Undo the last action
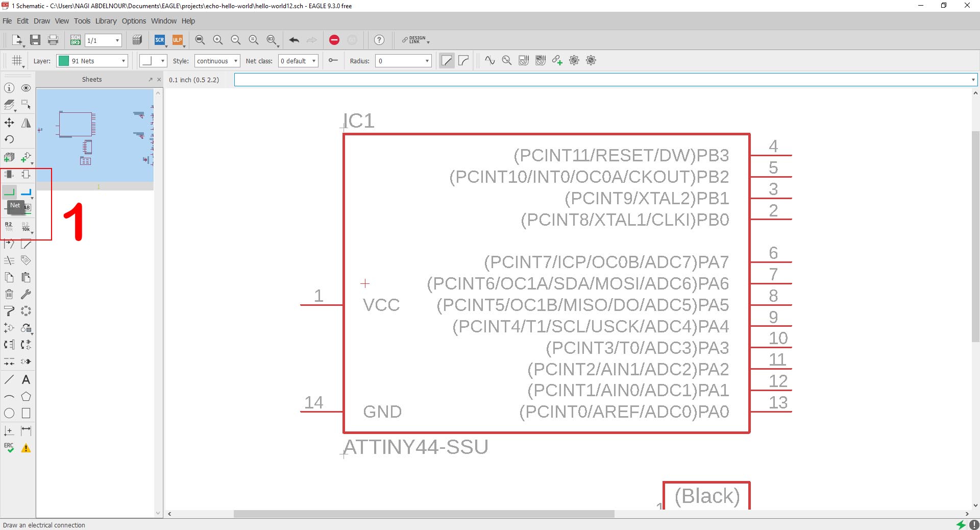This screenshot has height=530, width=980. 294,40
